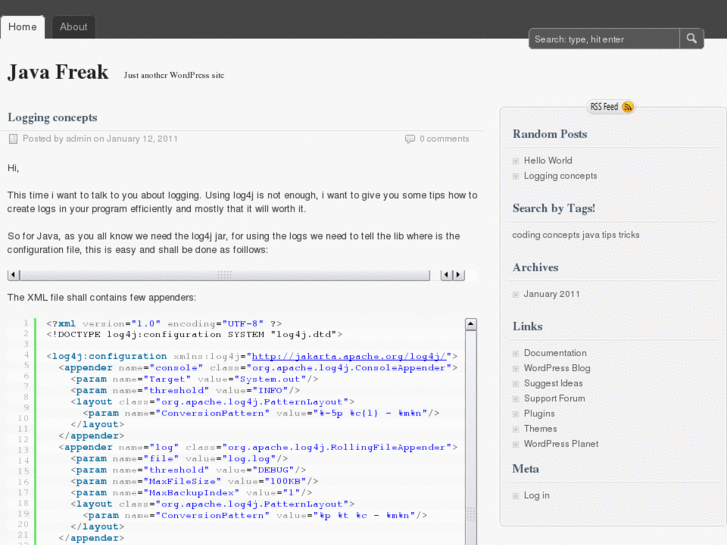Click bullet icon beside Hello World
The height and width of the screenshot is (545, 727).
(x=516, y=161)
